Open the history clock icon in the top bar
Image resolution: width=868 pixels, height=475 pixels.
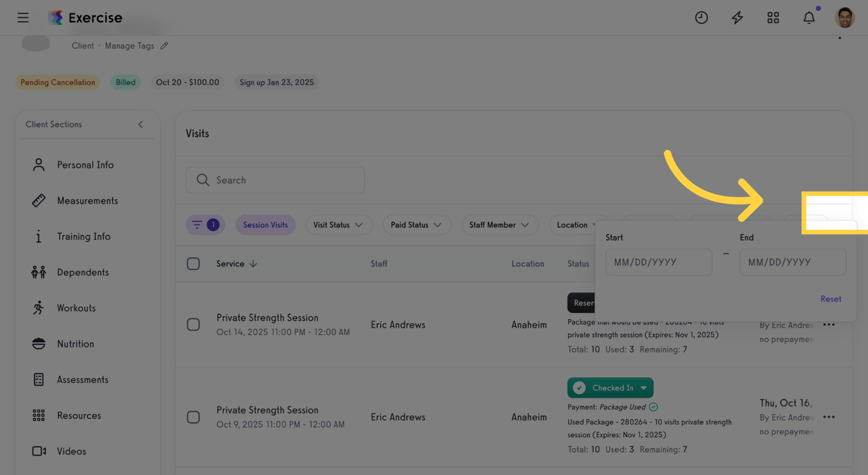pos(702,17)
